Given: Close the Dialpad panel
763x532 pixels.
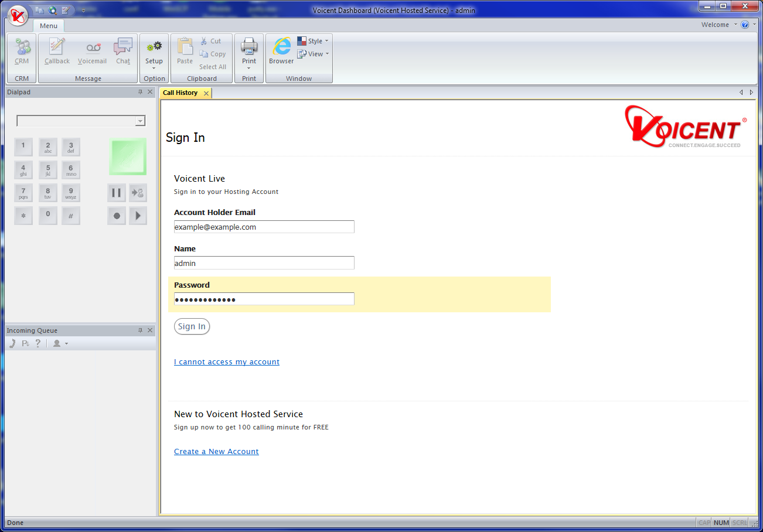Looking at the screenshot, I should [150, 92].
